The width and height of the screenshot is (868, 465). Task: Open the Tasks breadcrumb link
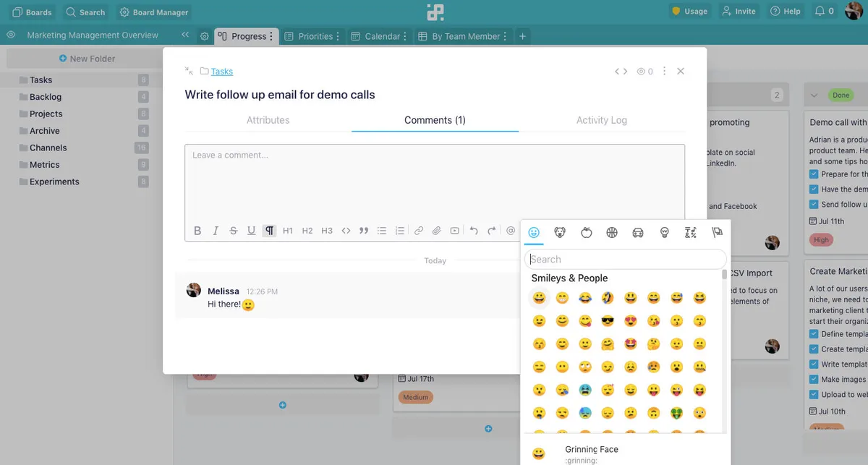pyautogui.click(x=222, y=71)
